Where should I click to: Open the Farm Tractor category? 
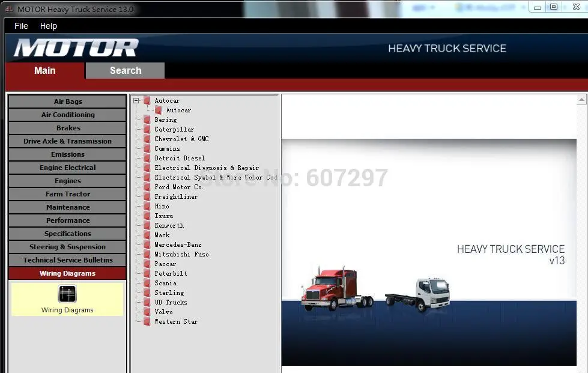pyautogui.click(x=67, y=194)
